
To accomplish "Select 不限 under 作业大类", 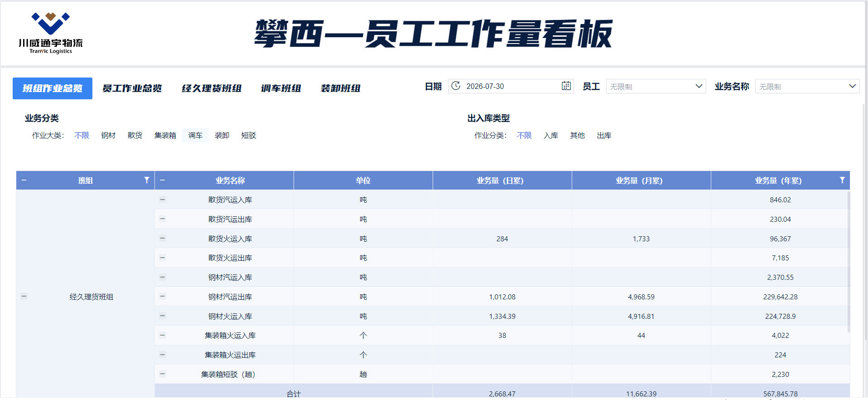I will click(x=82, y=135).
